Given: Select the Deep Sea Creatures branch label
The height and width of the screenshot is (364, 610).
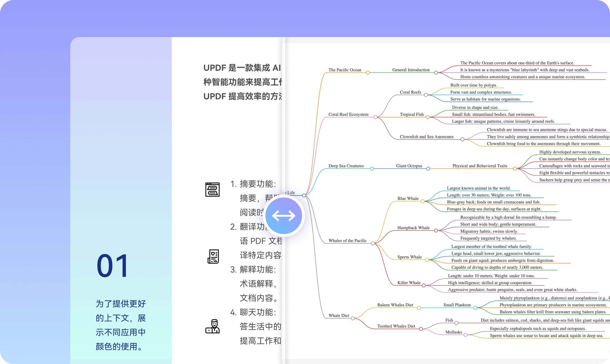Looking at the screenshot, I should coord(346,166).
